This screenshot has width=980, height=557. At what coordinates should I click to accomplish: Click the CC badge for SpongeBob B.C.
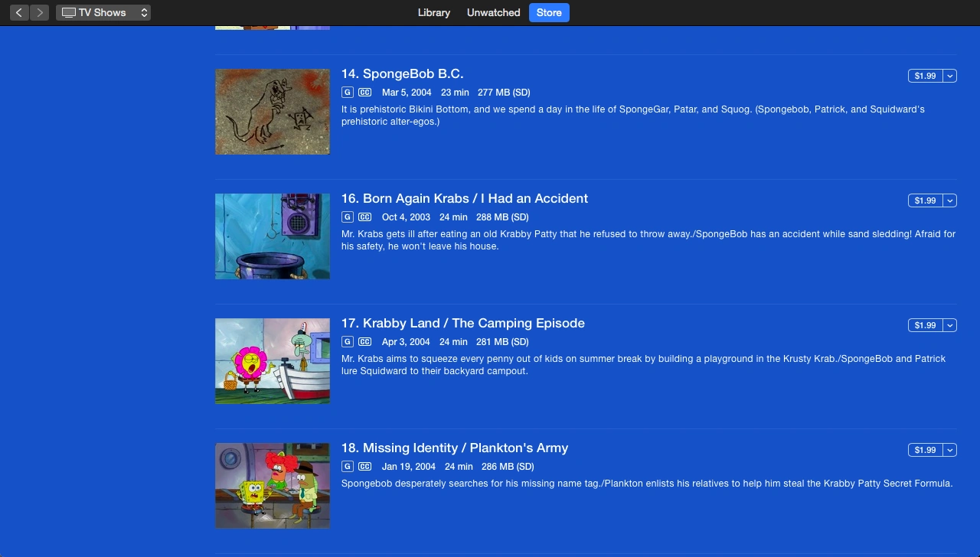click(x=364, y=93)
